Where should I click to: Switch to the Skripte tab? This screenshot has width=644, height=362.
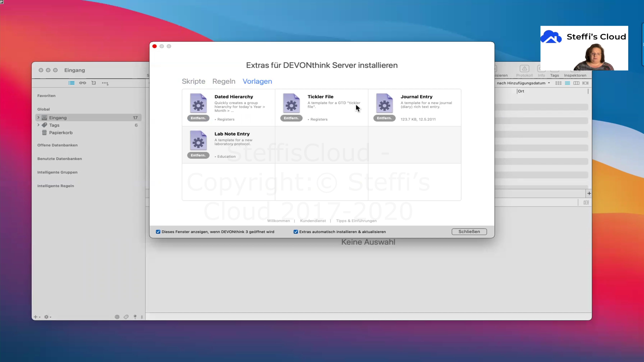pyautogui.click(x=193, y=81)
